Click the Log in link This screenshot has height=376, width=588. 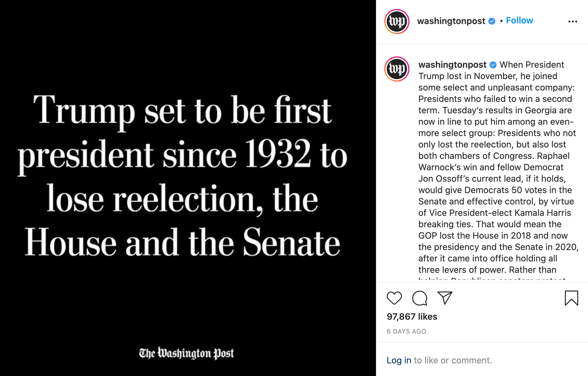[x=399, y=360]
